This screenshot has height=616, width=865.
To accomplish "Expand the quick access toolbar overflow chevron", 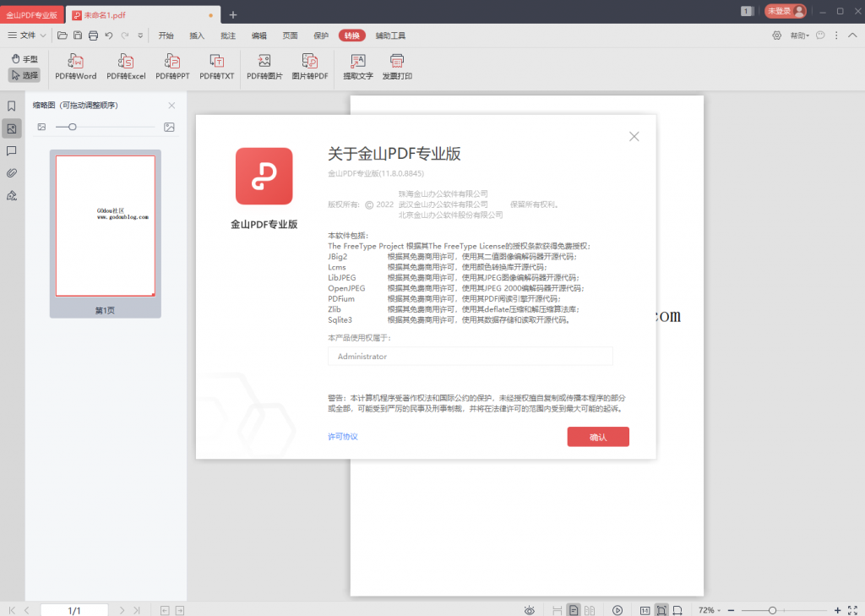I will (142, 35).
